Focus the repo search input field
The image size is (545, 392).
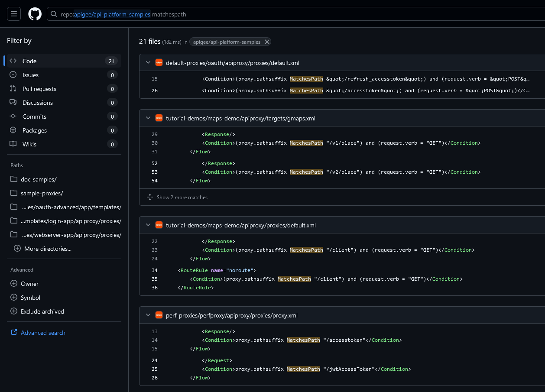click(296, 14)
